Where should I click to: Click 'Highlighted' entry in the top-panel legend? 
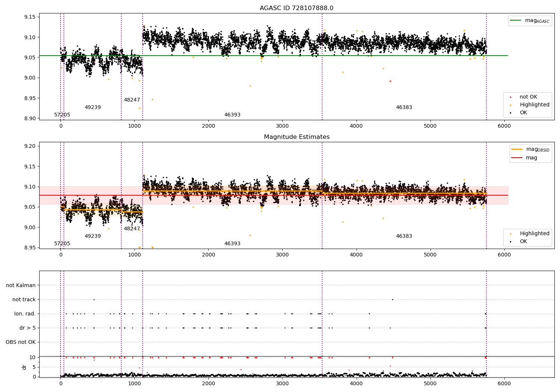pyautogui.click(x=535, y=105)
